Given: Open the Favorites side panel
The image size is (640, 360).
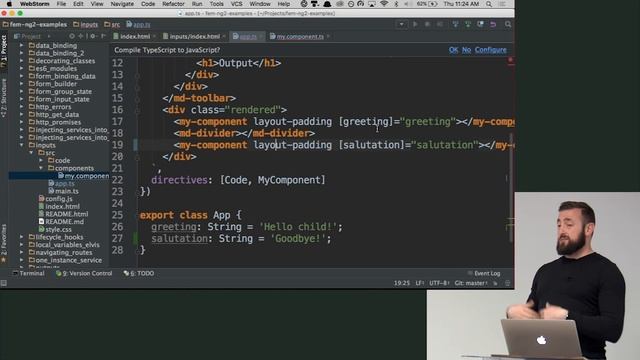Looking at the screenshot, I should 4,244.
